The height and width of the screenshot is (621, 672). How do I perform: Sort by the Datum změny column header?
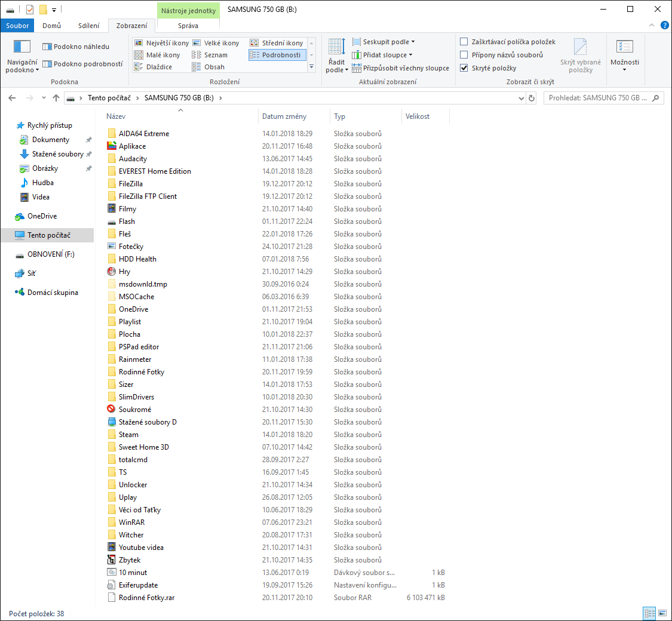pos(294,116)
